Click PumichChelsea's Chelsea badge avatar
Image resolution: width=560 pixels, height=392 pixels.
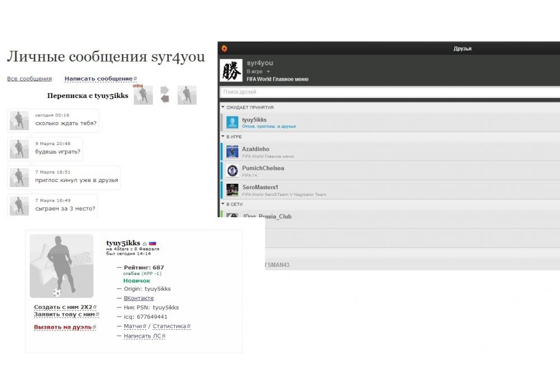click(232, 171)
